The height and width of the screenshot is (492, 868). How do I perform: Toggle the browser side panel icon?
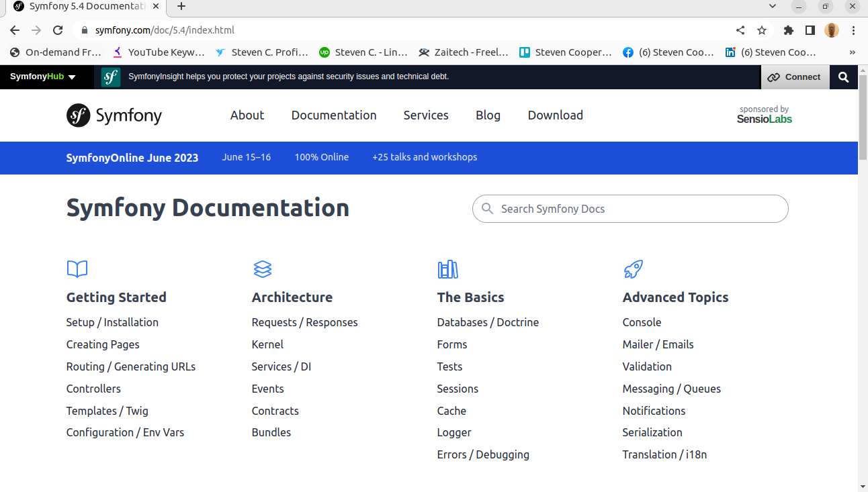pyautogui.click(x=810, y=30)
